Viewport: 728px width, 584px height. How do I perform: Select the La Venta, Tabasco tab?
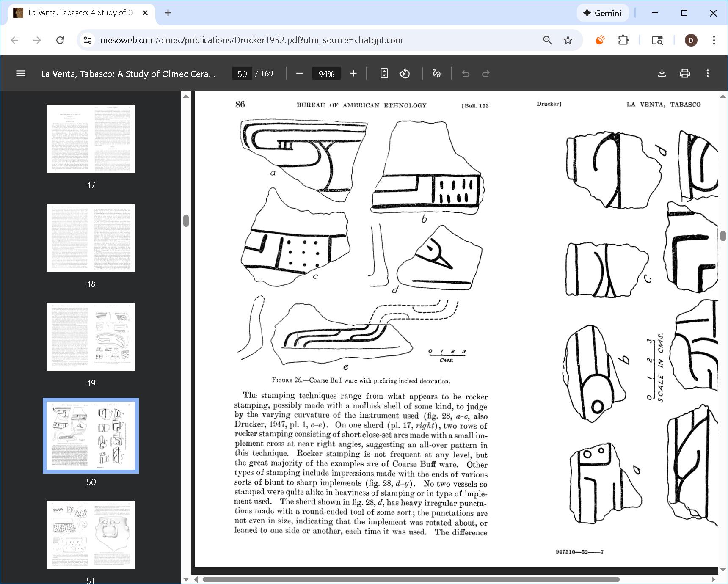80,13
